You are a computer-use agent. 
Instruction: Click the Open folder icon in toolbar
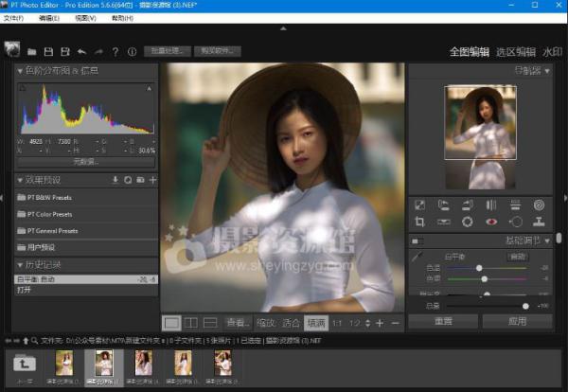(32, 51)
